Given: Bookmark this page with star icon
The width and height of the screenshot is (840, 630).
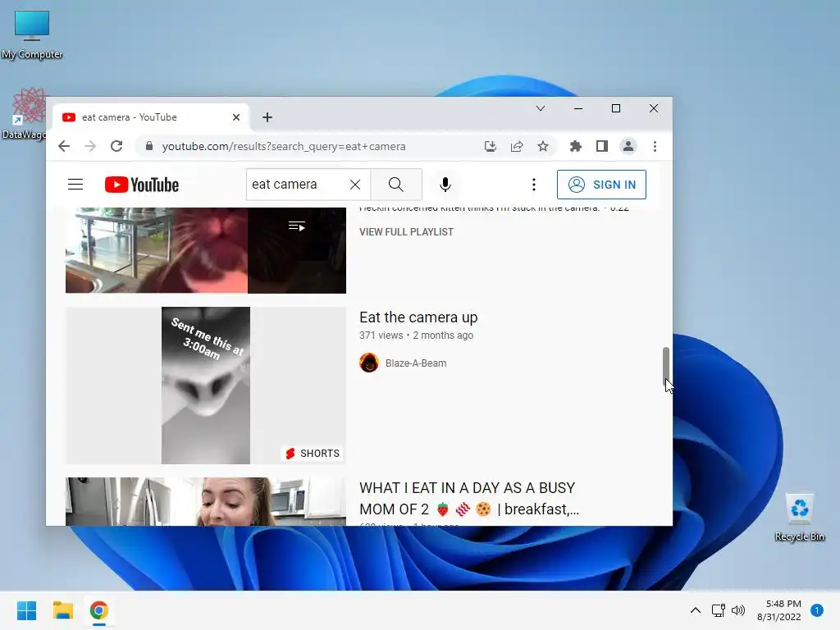Looking at the screenshot, I should (543, 146).
